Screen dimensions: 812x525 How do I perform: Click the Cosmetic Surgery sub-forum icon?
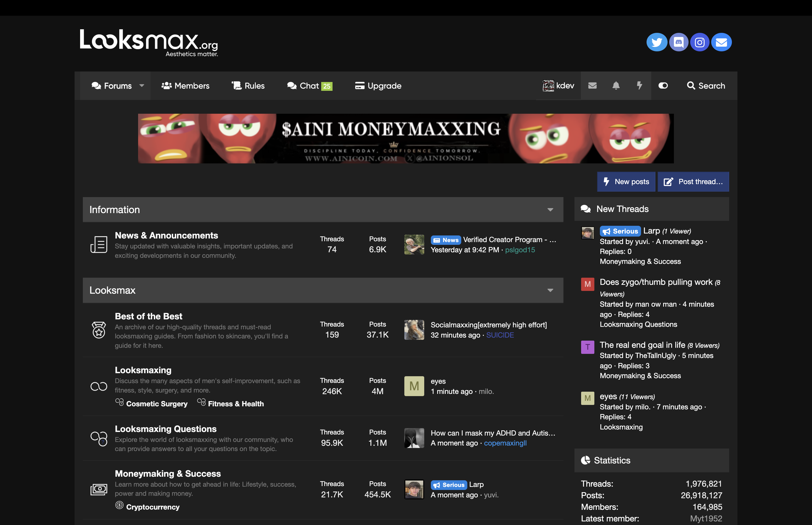point(119,402)
